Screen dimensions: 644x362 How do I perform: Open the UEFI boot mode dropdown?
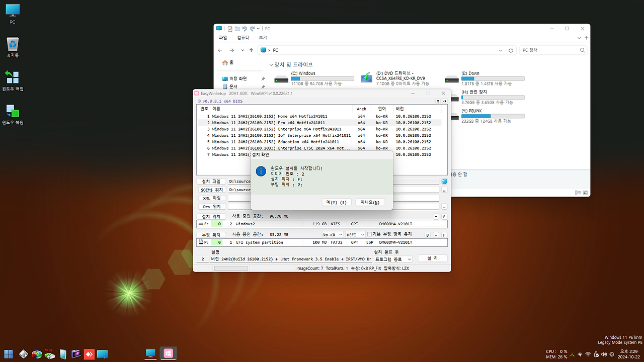click(355, 235)
